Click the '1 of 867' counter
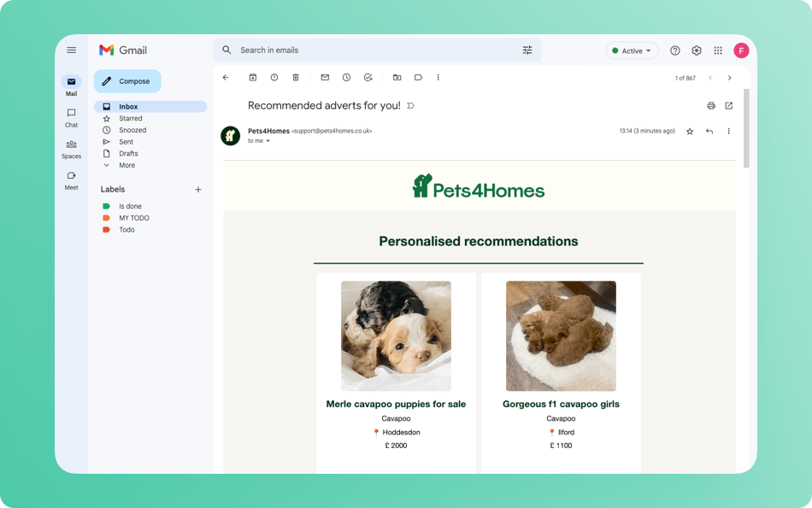Screen dimensions: 812x508 tap(685, 79)
